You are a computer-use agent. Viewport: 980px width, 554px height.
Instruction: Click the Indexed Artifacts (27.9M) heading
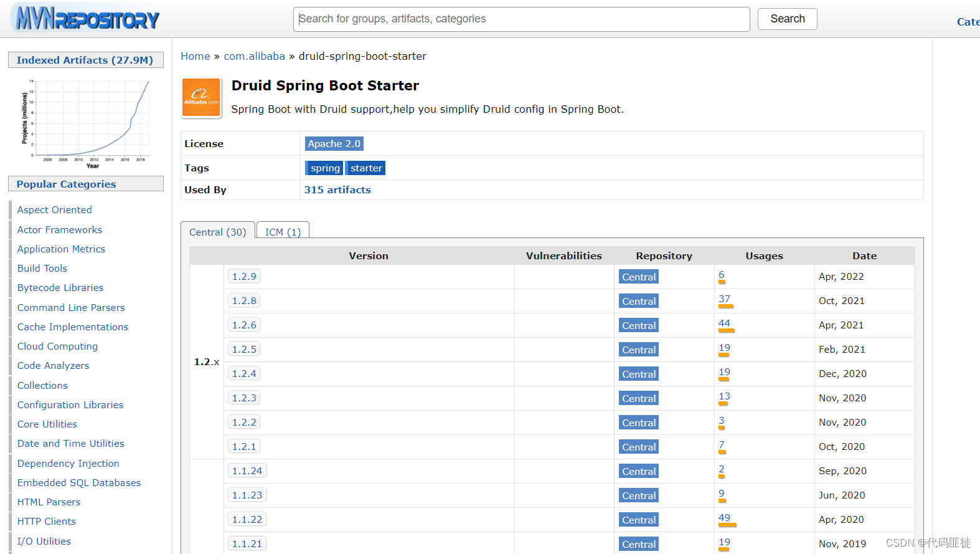pos(85,60)
